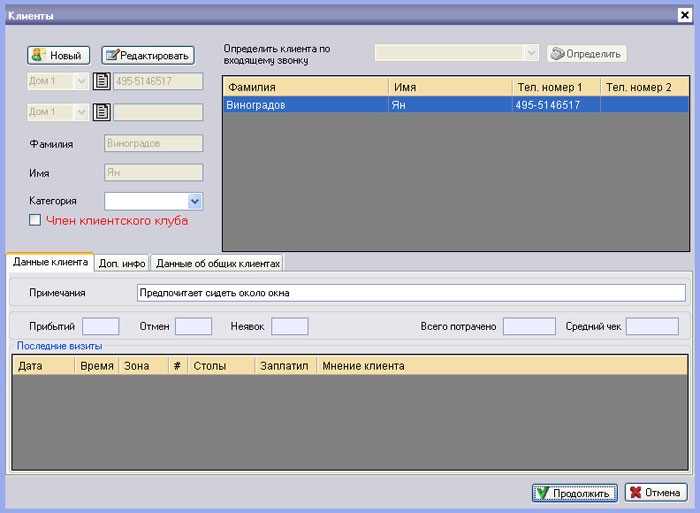Toggle Член клиентского клуба checkbox

35,220
